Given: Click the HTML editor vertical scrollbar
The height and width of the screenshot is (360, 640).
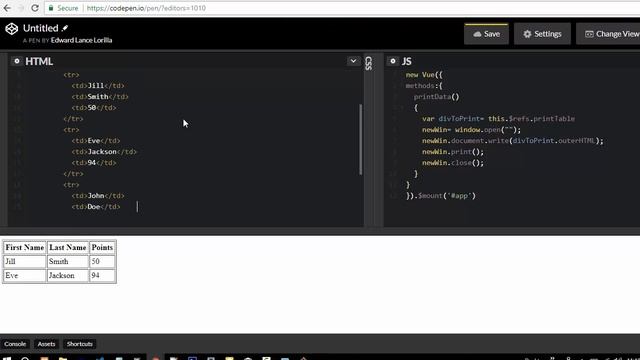Looking at the screenshot, I should [360, 140].
